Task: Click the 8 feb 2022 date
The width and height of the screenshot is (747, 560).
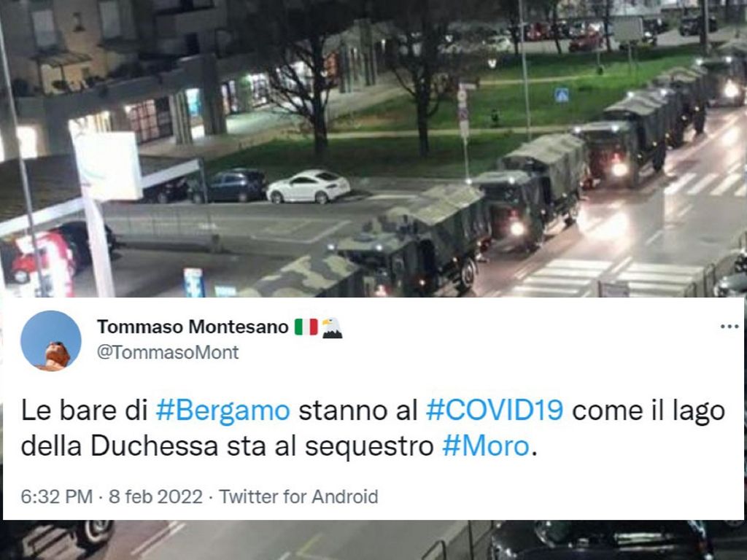Action: (156, 497)
